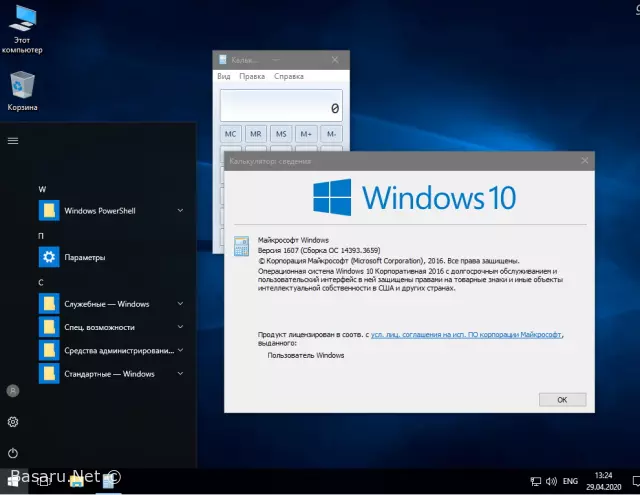Confirm the about dialog with OK
The image size is (640, 495).
[562, 400]
